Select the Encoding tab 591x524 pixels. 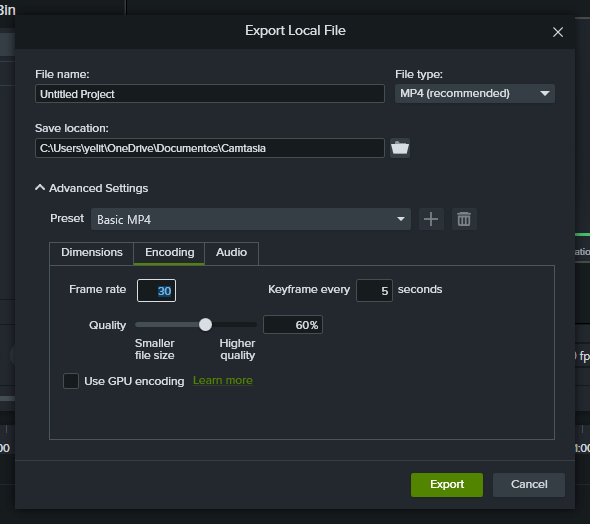click(x=169, y=253)
